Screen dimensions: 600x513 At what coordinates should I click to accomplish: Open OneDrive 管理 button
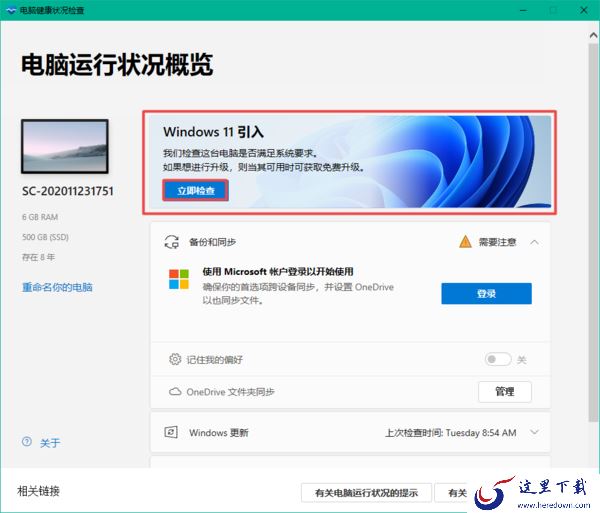[505, 392]
